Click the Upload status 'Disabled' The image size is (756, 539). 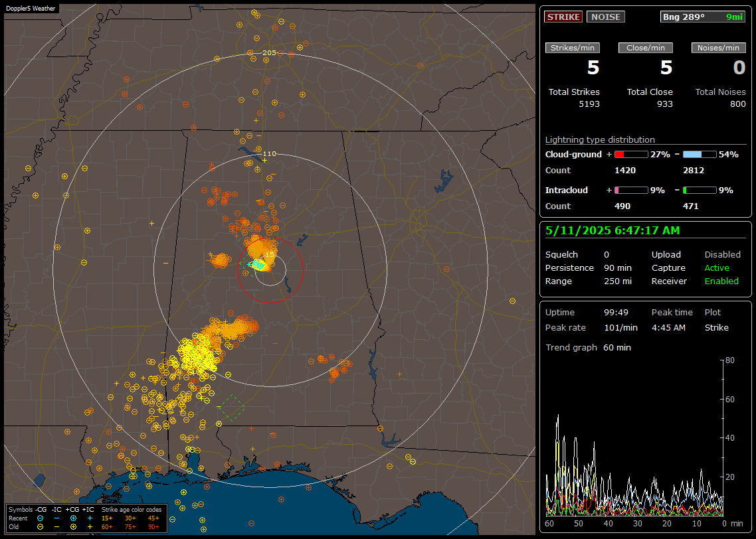722,255
